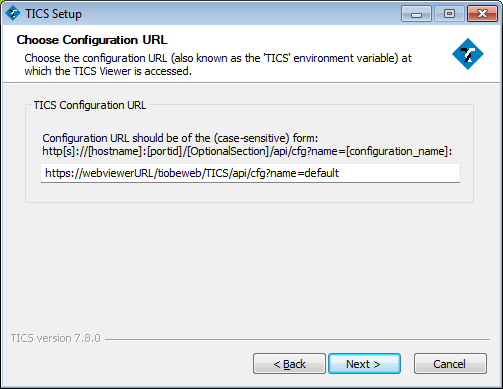The image size is (503, 389).
Task: Click the 'TICS version 7.8.0' label
Action: 55,338
